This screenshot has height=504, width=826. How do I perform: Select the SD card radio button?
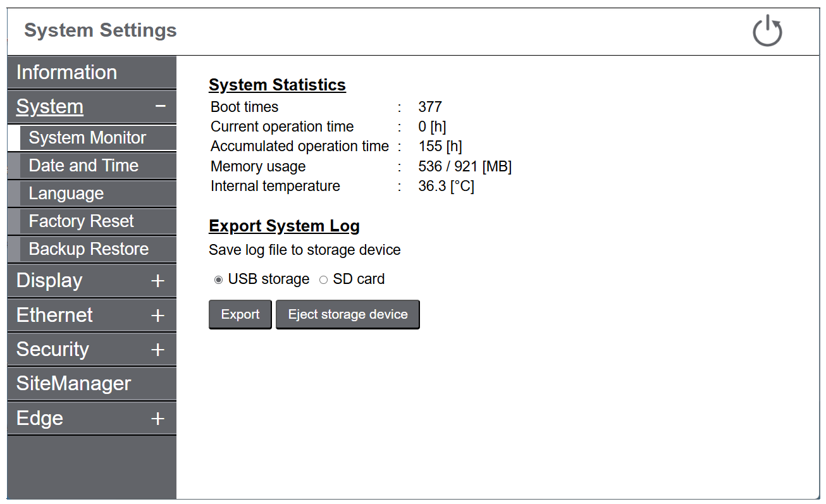323,279
